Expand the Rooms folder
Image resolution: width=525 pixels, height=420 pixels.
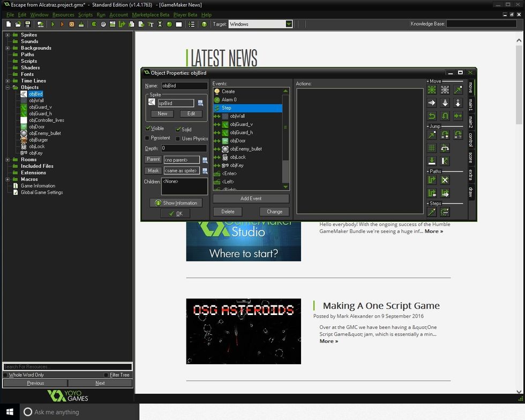(7, 160)
